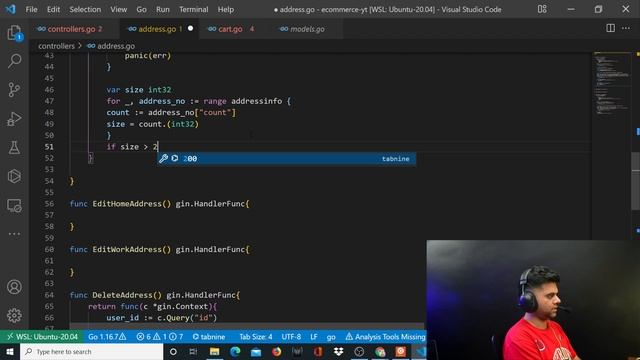Switch to controllers.go tab
This screenshot has height=360, width=640.
coord(73,29)
